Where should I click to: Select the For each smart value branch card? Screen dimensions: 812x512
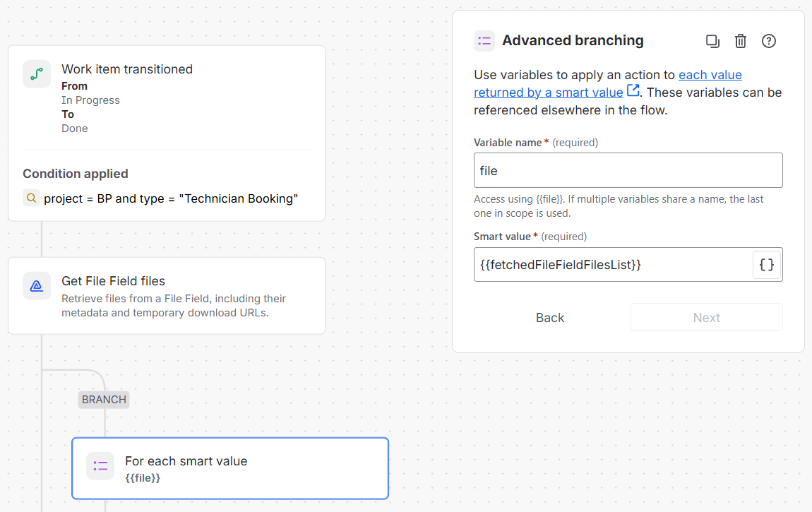click(230, 468)
